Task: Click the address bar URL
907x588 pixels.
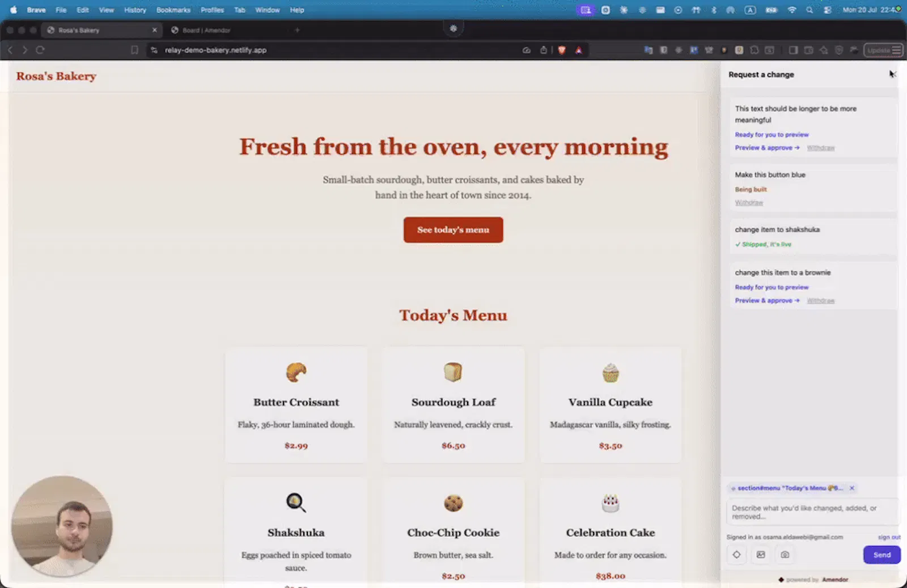Action: [x=215, y=50]
